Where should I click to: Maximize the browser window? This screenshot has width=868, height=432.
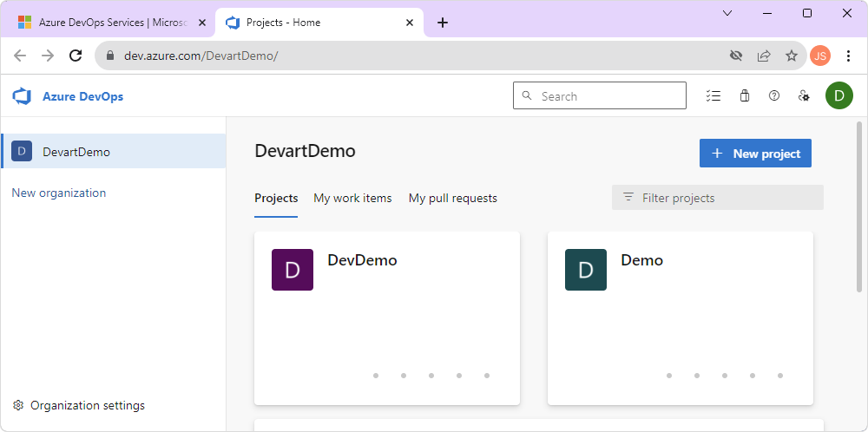pos(807,13)
